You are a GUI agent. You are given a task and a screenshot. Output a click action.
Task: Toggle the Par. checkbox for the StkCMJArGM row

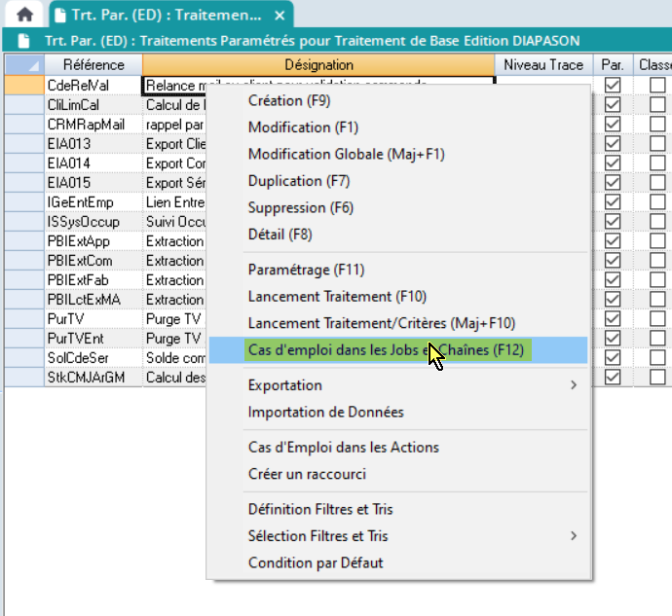pyautogui.click(x=613, y=378)
